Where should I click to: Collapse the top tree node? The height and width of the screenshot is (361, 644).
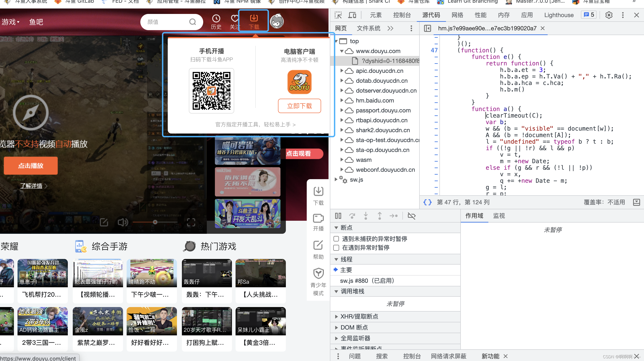pyautogui.click(x=337, y=41)
